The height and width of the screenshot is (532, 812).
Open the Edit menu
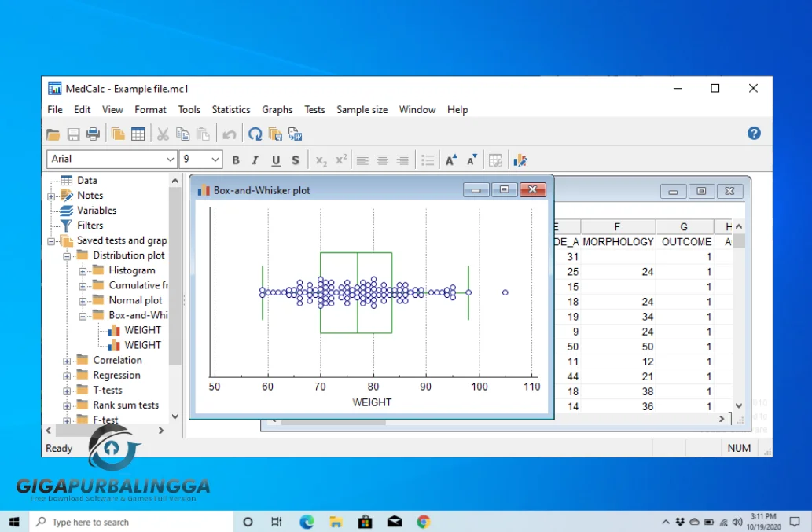click(x=82, y=110)
